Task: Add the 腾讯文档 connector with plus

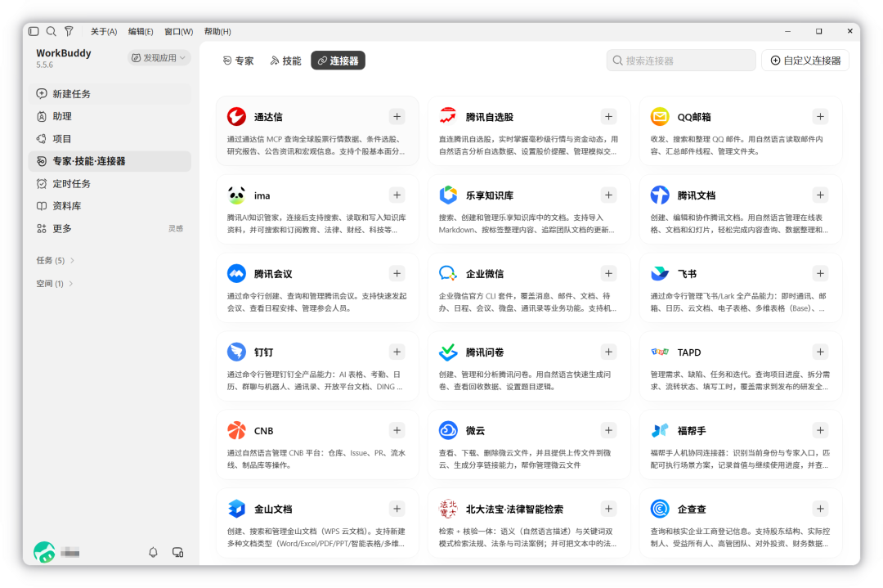Action: [x=821, y=195]
